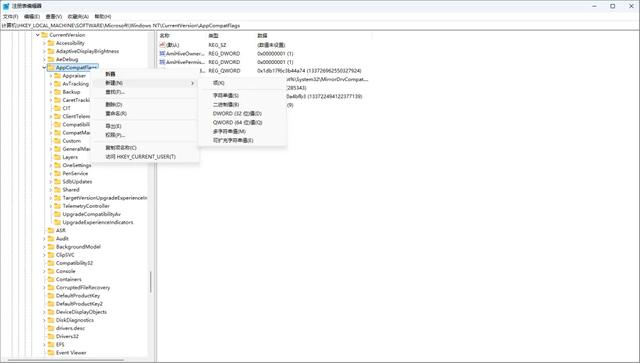The height and width of the screenshot is (363, 640).
Task: Click the DWORD icon of AmiHivePermis value
Action: tap(162, 62)
